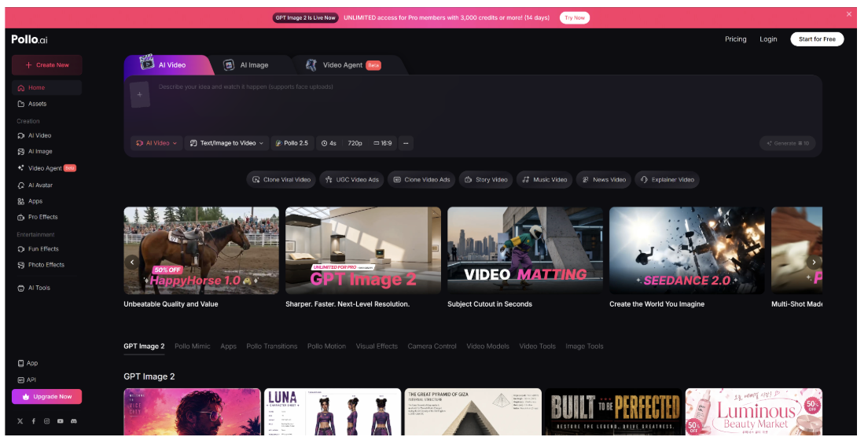
Task: Choose the News Video chip
Action: (x=603, y=180)
